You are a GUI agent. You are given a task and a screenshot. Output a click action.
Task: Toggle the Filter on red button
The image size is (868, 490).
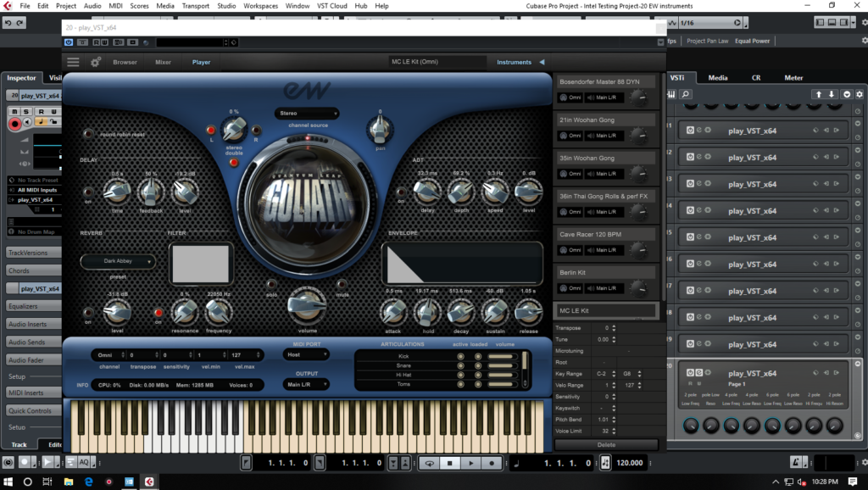click(159, 313)
